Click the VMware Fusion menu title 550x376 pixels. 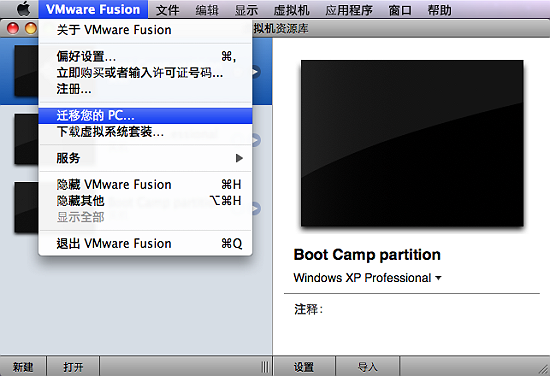(93, 9)
